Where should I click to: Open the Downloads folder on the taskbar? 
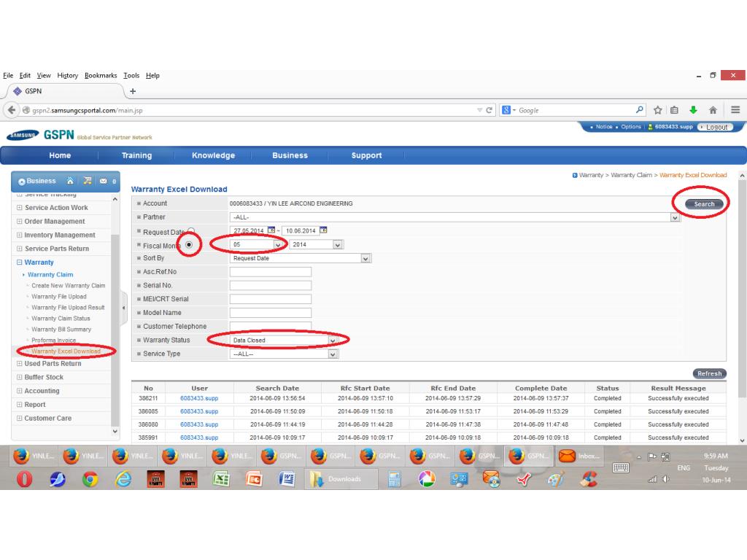pos(341,478)
